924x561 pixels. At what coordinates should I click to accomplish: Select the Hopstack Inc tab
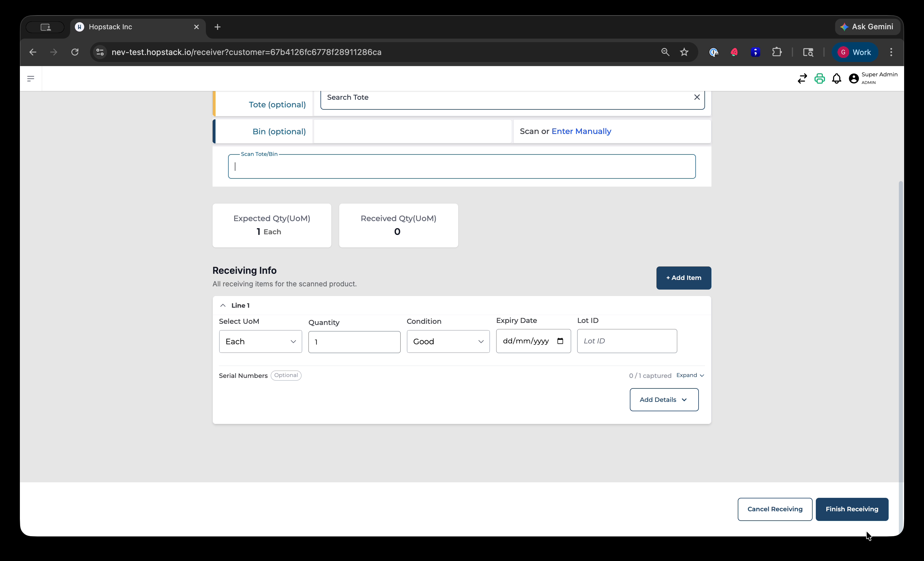coord(138,27)
